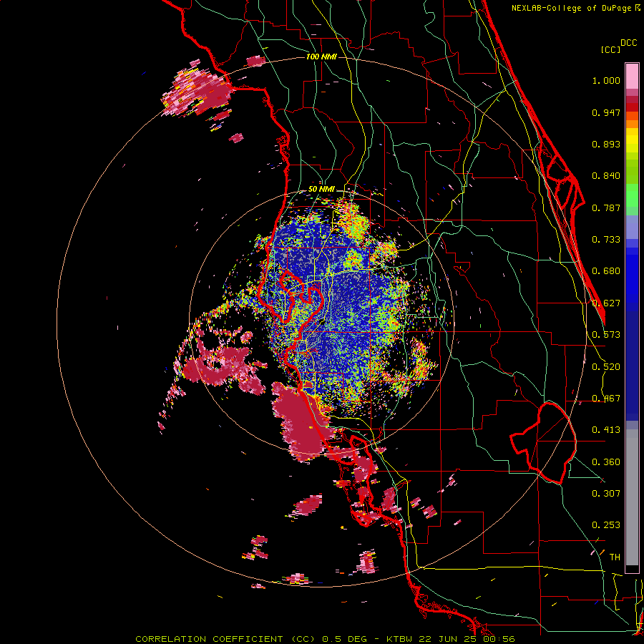Select the 0.893 scale value
644x644 pixels.
point(606,144)
